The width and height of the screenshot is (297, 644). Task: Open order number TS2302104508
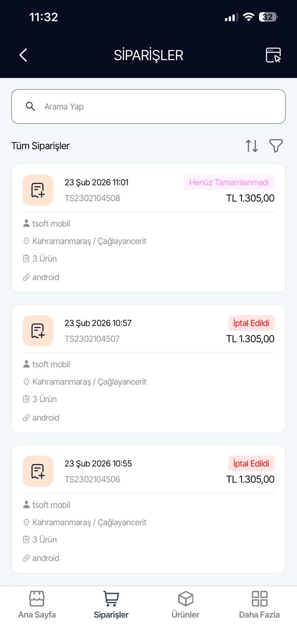[92, 198]
